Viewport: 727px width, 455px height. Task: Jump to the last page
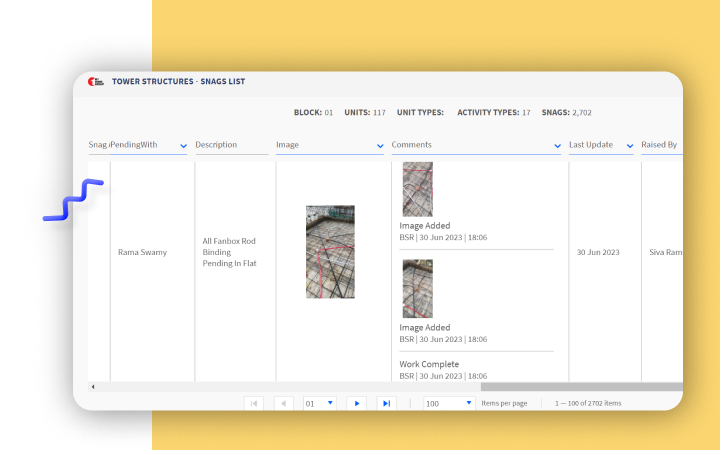pyautogui.click(x=386, y=403)
